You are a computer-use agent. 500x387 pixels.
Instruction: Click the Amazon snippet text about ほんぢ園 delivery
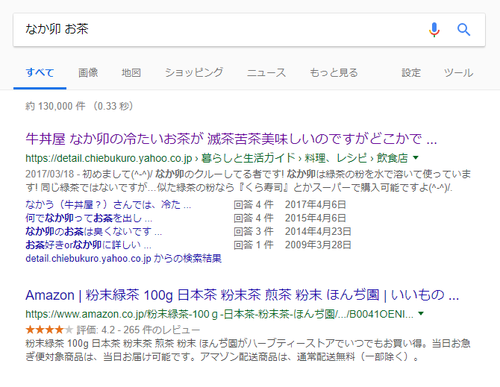pos(248,350)
